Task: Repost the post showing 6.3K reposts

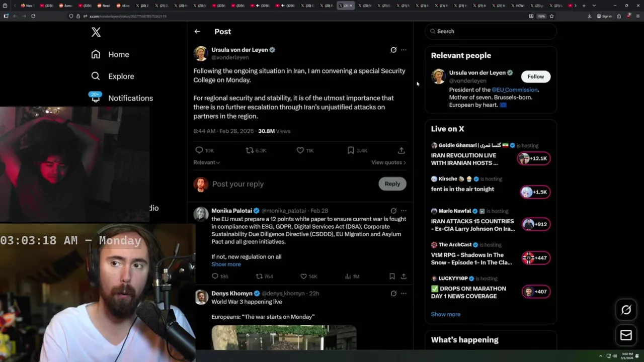Action: pyautogui.click(x=256, y=150)
